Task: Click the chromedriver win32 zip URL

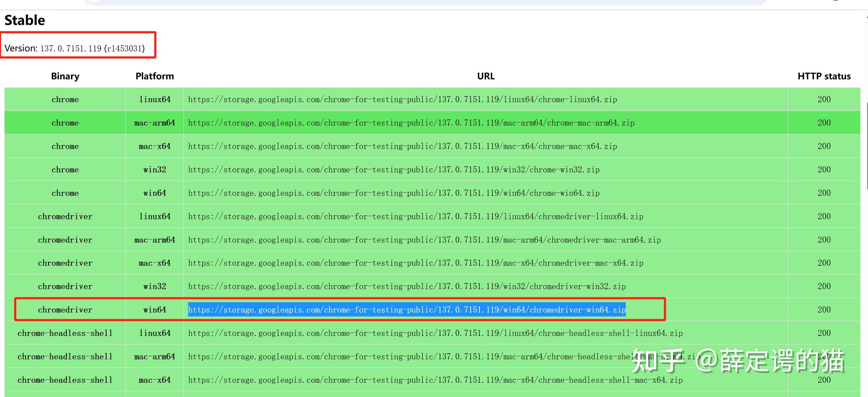Action: (x=407, y=286)
